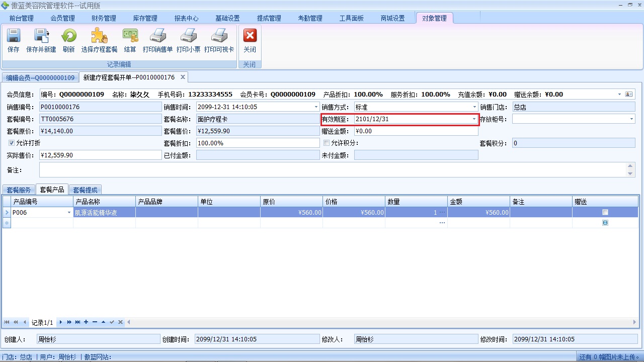Switch to Package Services (套餐服务) tab
The width and height of the screenshot is (644, 362).
click(x=19, y=190)
